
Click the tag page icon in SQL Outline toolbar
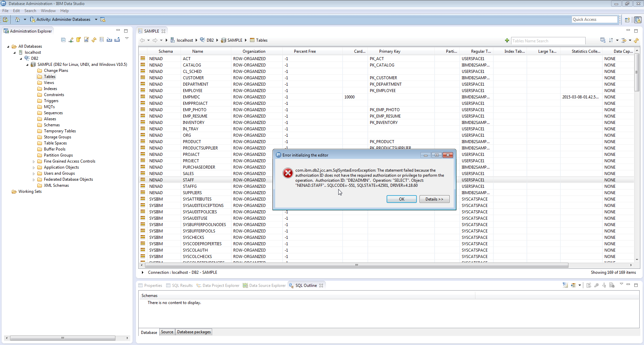(x=612, y=285)
